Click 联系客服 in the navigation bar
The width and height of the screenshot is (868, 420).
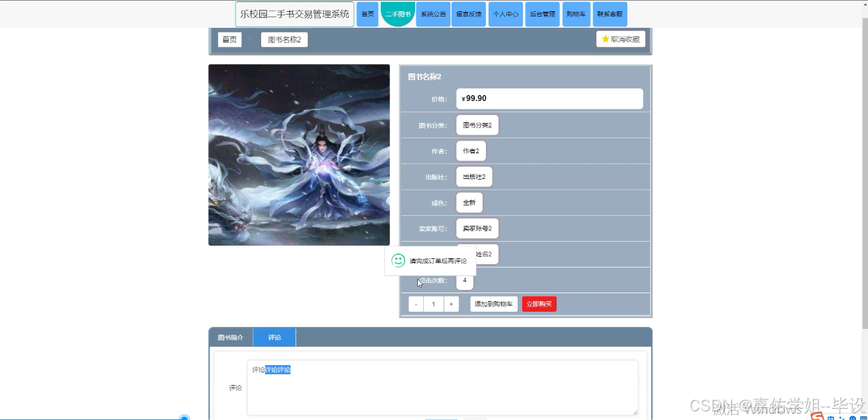[x=610, y=15]
